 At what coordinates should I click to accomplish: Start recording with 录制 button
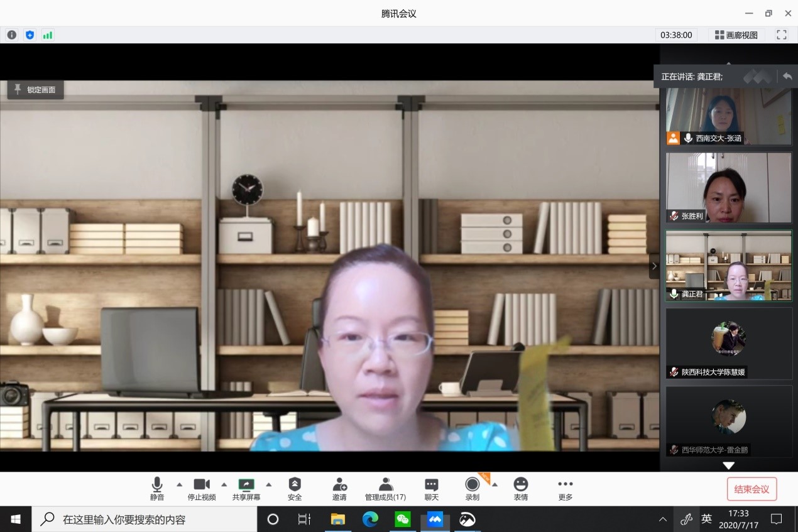click(x=472, y=489)
